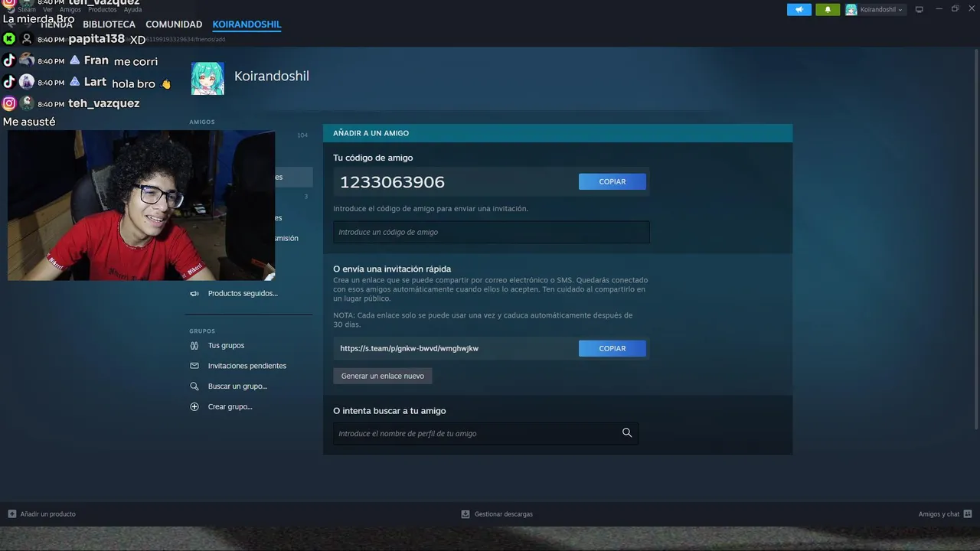Open Gestionar descargas
Viewport: 980px width, 551px height.
point(504,514)
